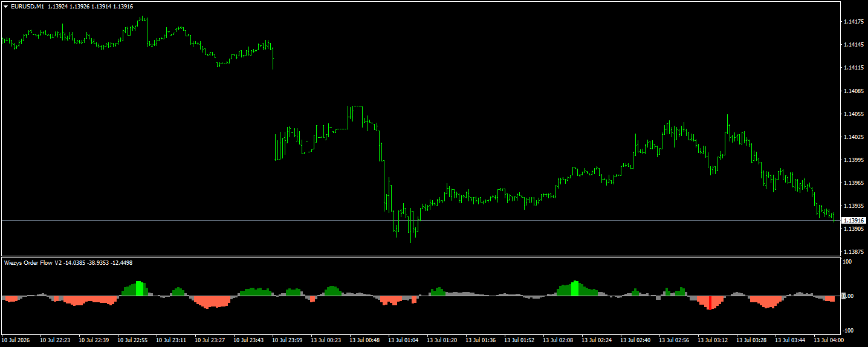Click the EURUSD,M1 symbol label
The width and height of the screenshot is (868, 347).
27,6
